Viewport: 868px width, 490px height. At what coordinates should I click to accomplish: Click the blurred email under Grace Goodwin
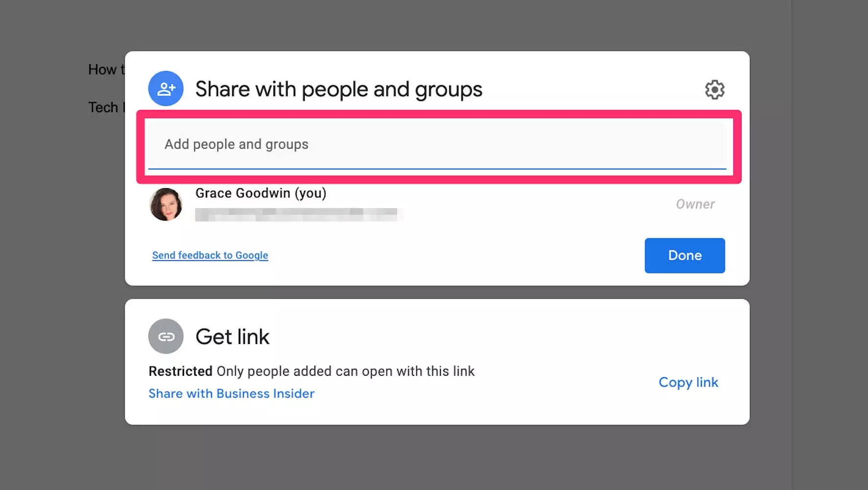[x=296, y=215]
